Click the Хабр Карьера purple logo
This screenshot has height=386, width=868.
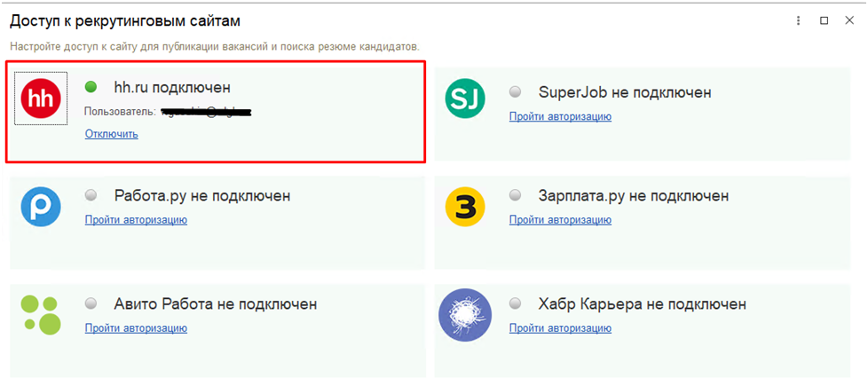(x=465, y=314)
